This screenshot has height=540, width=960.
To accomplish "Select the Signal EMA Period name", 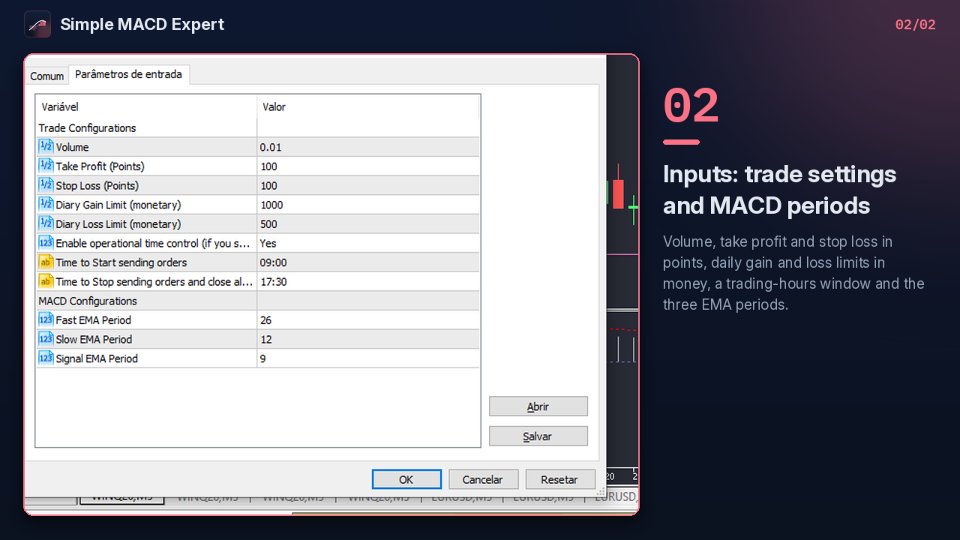I will click(97, 359).
